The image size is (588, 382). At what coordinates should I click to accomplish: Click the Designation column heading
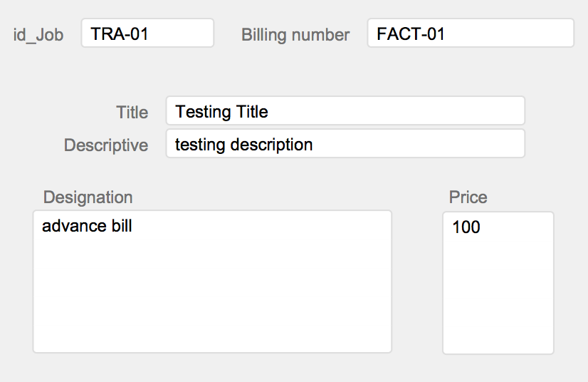click(88, 197)
